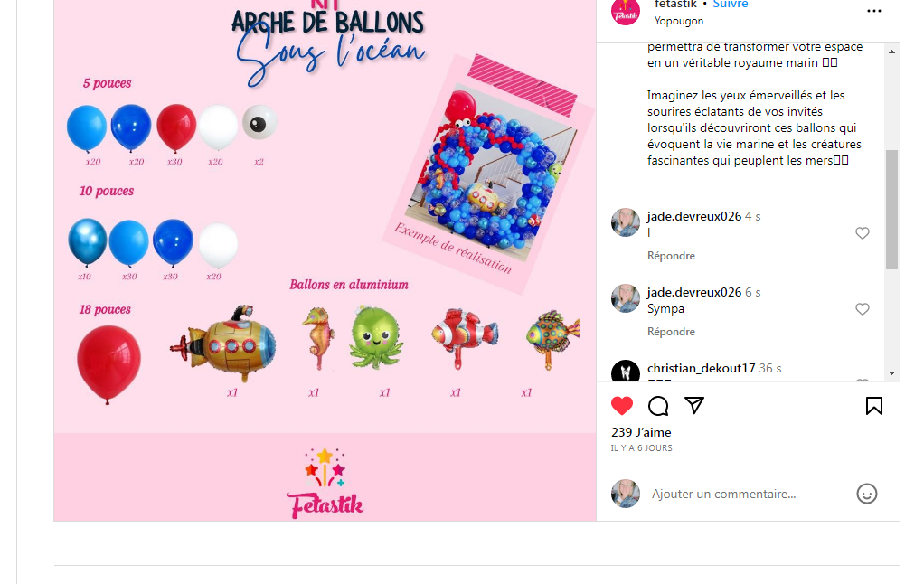Open christian_dekout17's profile

point(702,368)
